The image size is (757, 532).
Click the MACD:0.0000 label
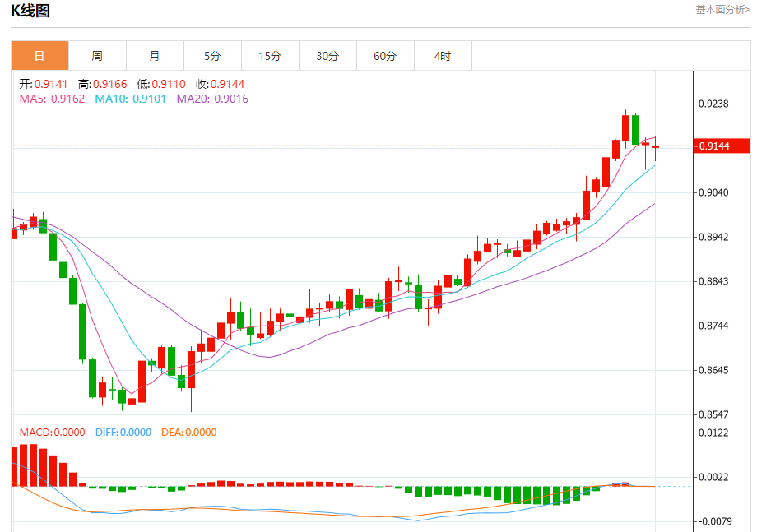52,433
